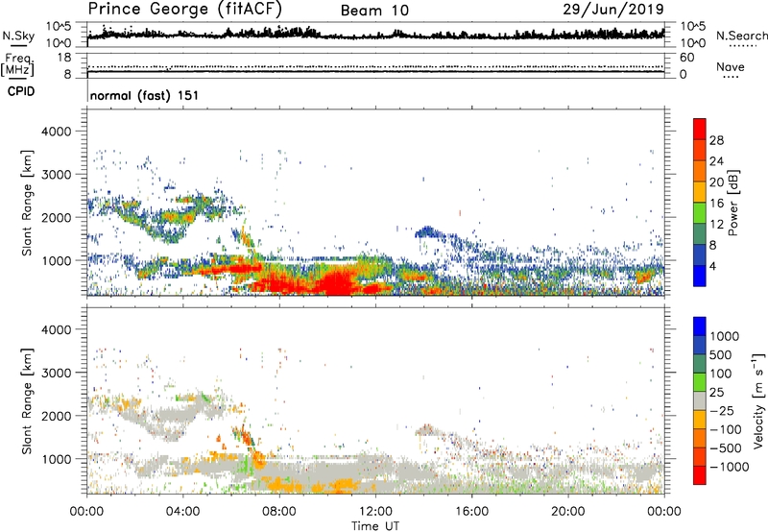Click the red bottom segment of velocity colorbar
The width and height of the screenshot is (768, 532).
click(700, 475)
